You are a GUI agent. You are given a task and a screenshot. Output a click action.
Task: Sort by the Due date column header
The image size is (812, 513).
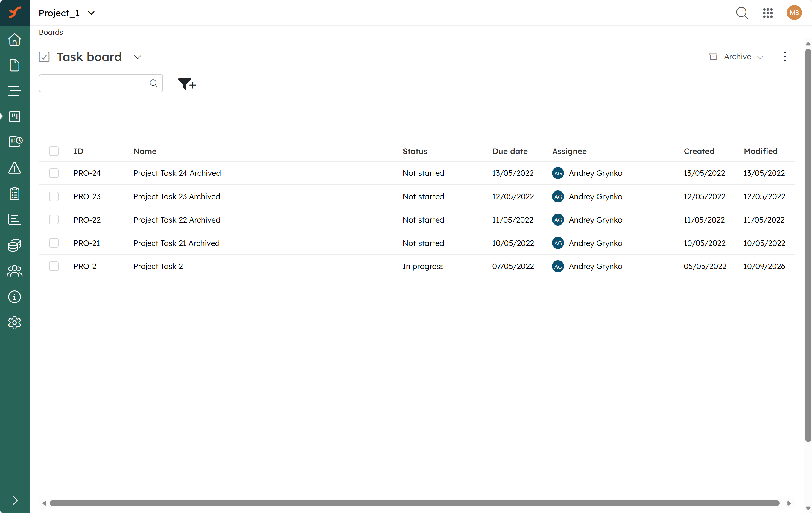pyautogui.click(x=510, y=151)
